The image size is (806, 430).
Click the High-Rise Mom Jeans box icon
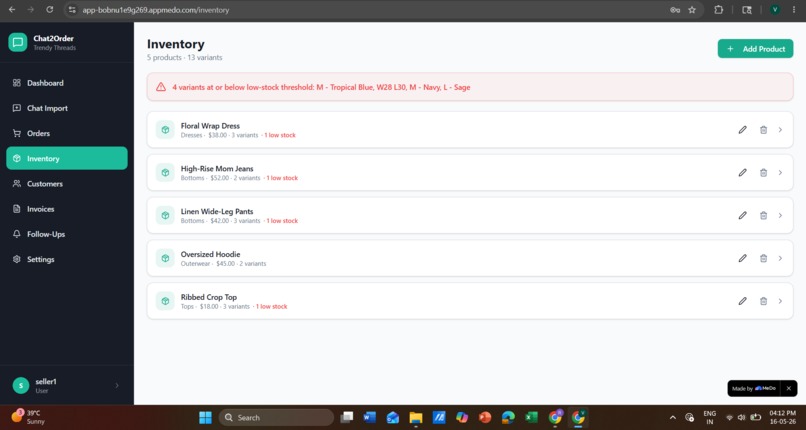(165, 173)
